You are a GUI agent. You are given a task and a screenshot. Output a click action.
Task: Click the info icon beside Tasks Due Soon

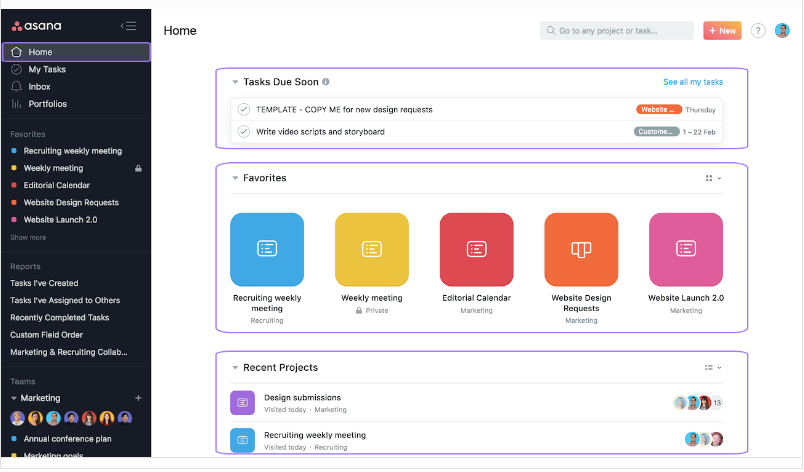326,82
